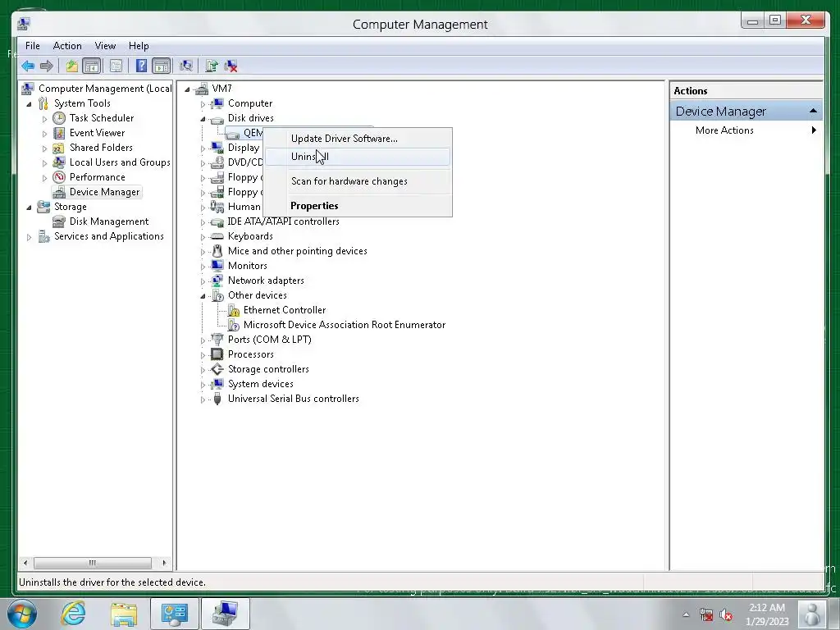Click the Ports (COM & LPT) icon
The width and height of the screenshot is (840, 630).
click(217, 339)
